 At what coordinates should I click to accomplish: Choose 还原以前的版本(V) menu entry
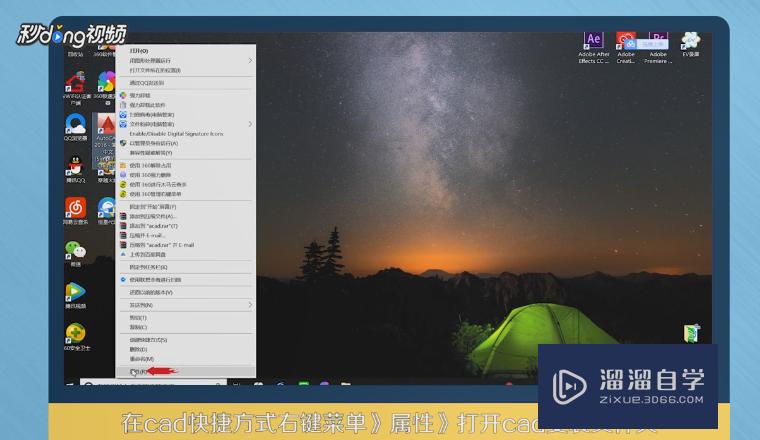(186, 292)
